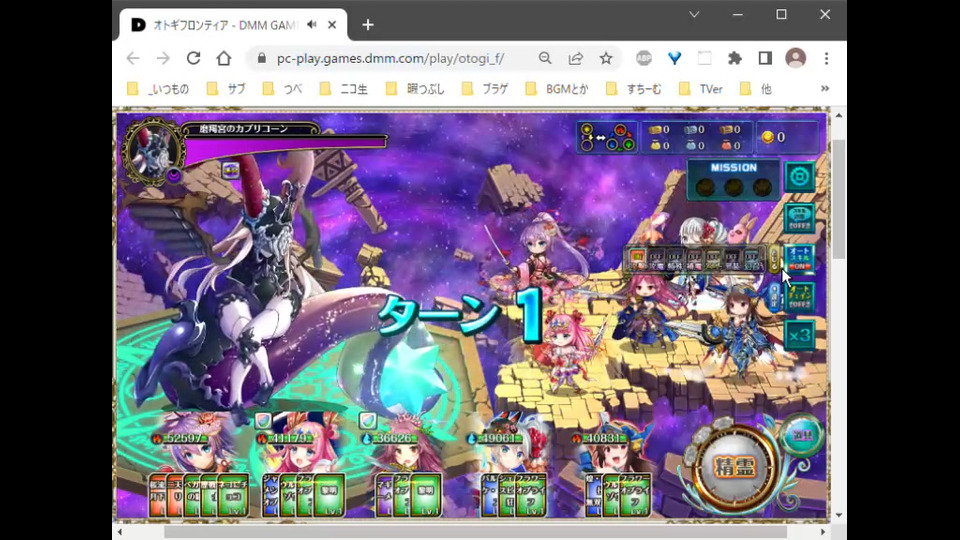Screen dimensions: 960x540
Task: Open the ブラゲ bookmark folder
Action: 485,89
